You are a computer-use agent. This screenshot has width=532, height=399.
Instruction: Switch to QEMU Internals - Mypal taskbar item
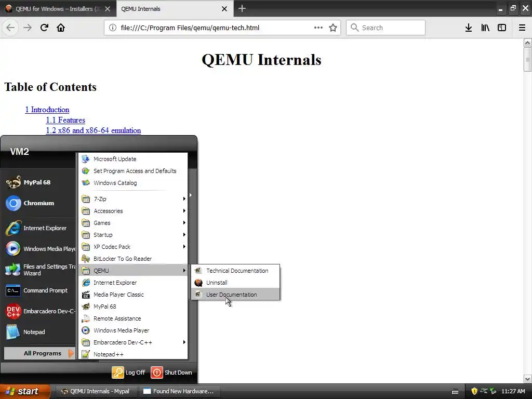[x=96, y=391]
